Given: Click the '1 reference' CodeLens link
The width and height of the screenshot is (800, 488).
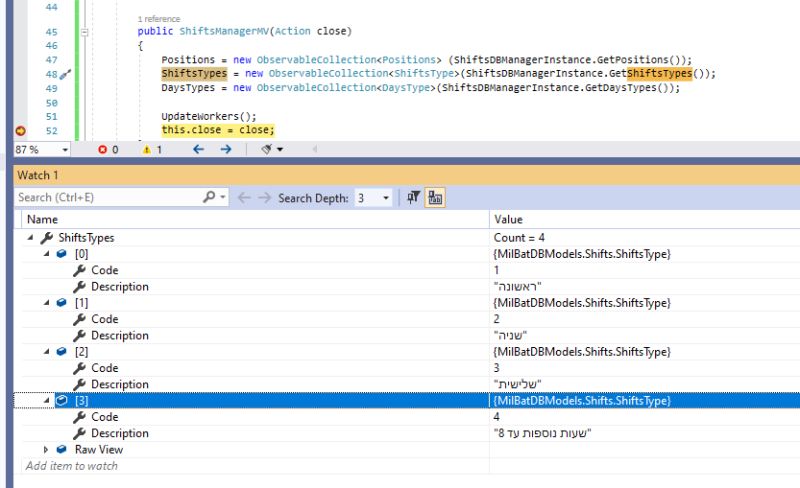Looking at the screenshot, I should [x=159, y=19].
